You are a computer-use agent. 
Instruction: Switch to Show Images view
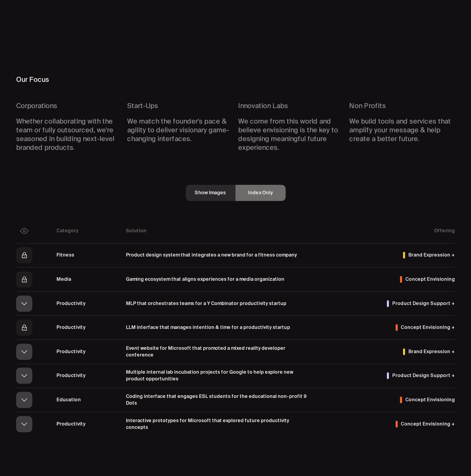[x=210, y=193]
